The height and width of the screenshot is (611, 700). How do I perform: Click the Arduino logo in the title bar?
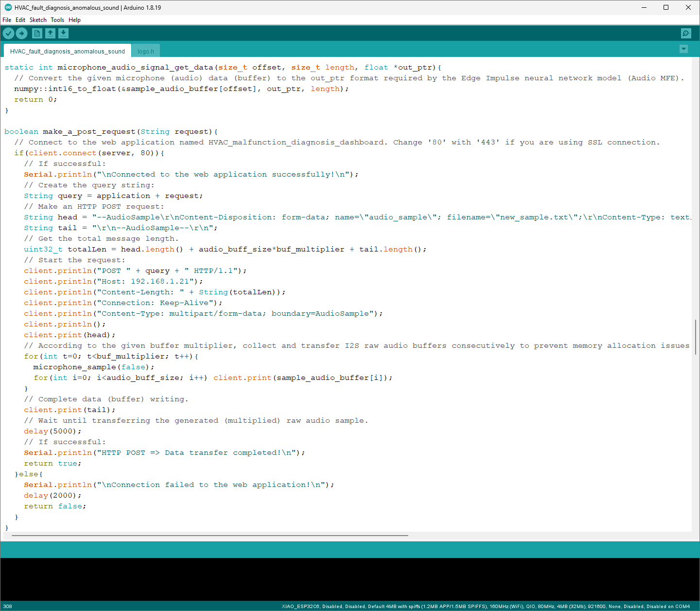click(8, 7)
